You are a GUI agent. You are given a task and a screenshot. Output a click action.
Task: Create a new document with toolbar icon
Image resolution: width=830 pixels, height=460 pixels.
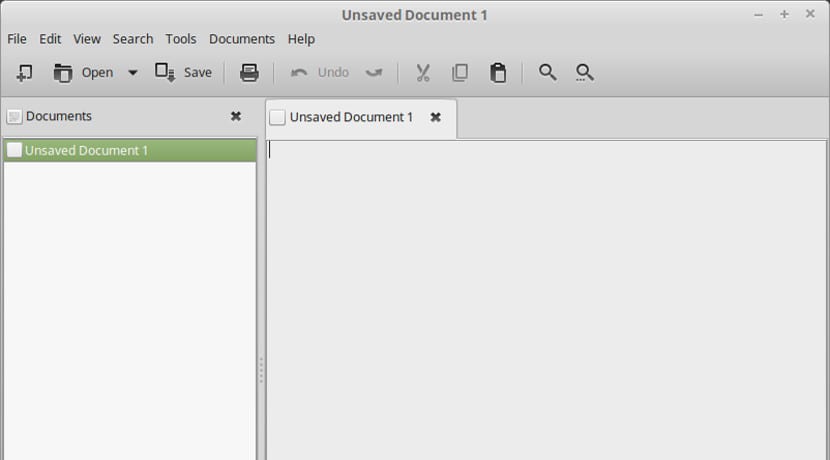coord(24,73)
